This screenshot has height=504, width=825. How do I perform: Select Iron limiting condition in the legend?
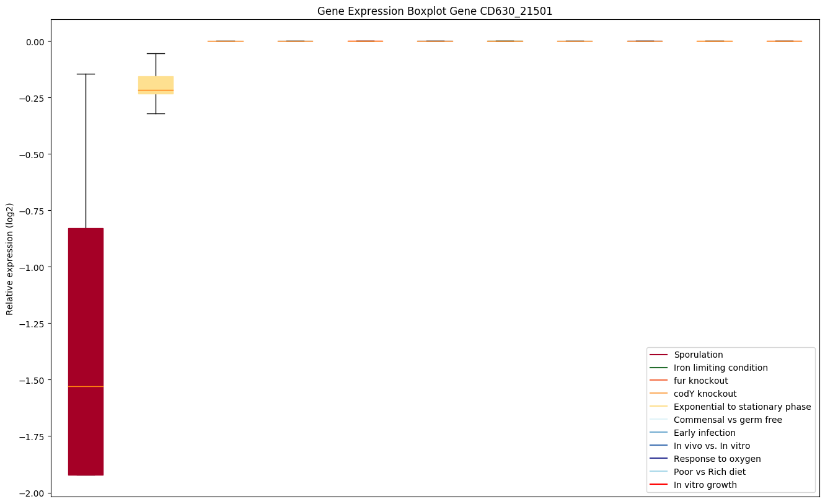coord(720,368)
